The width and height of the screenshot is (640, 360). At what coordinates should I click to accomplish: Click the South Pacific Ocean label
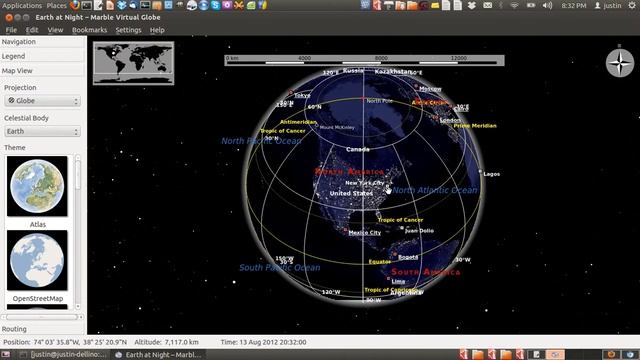point(280,268)
